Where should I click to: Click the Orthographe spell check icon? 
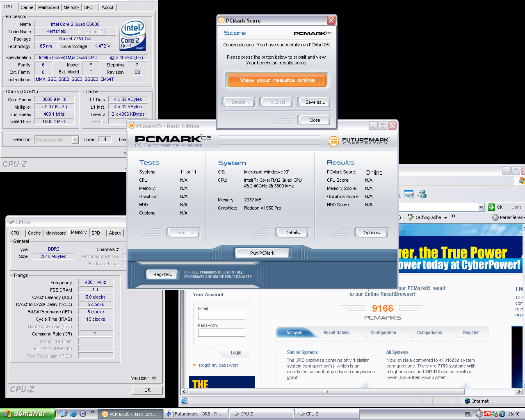(411, 217)
